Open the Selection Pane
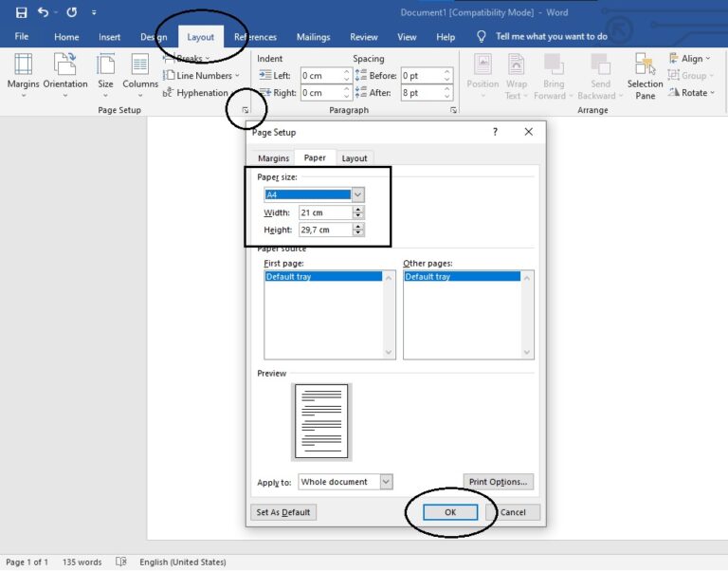Image resolution: width=728 pixels, height=571 pixels. click(645, 74)
